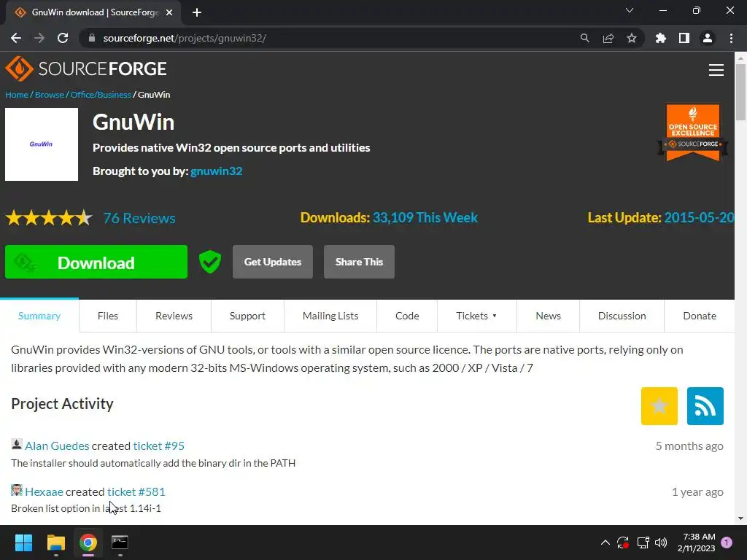Open the blue RSS feed icon

[x=705, y=405]
